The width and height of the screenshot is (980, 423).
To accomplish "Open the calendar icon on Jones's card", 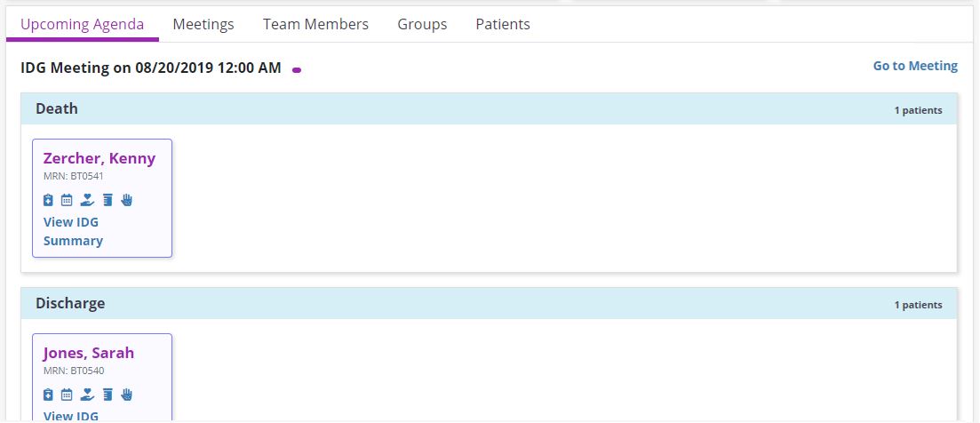I will click(x=67, y=395).
